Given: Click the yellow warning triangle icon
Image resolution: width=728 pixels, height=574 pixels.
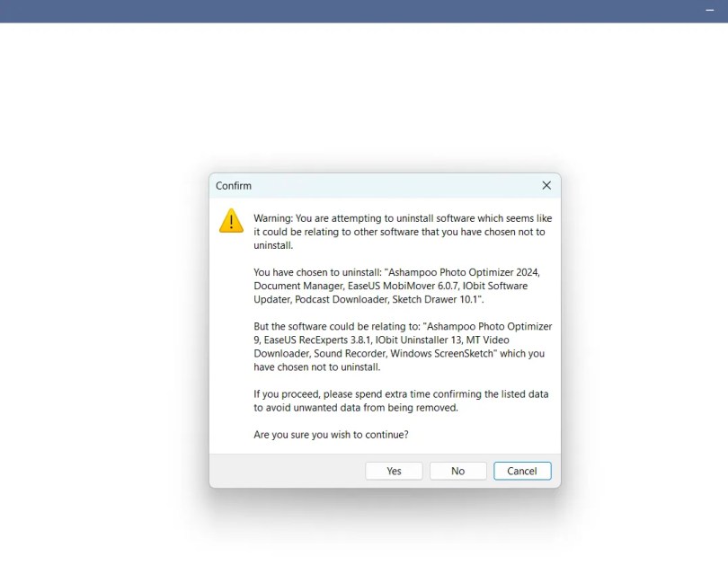Looking at the screenshot, I should click(231, 220).
